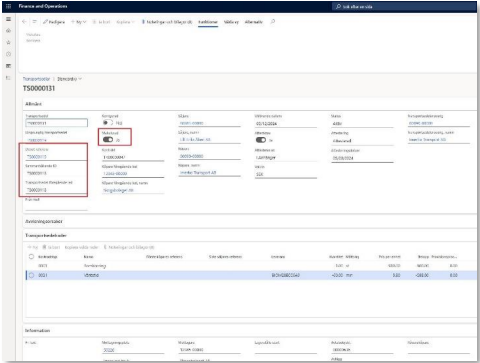This screenshot has height=363, width=480.
Task: Click the Finance and Operations title
Action: tap(43, 6)
